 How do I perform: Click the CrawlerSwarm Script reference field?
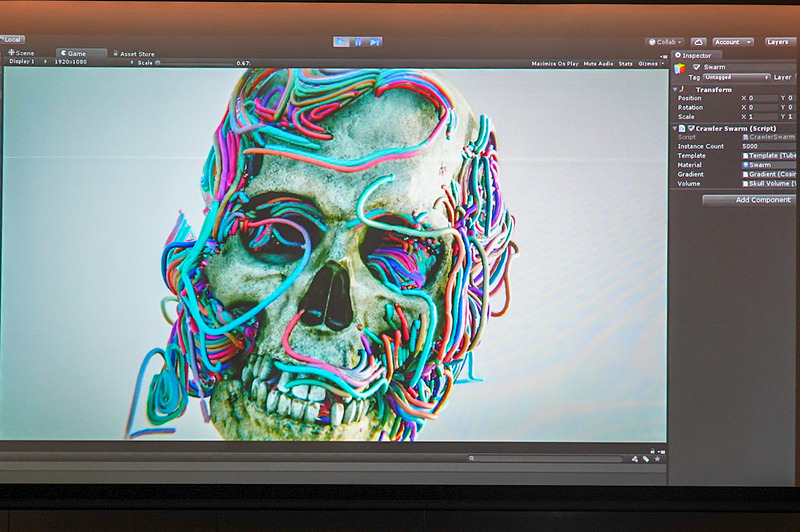[769, 137]
